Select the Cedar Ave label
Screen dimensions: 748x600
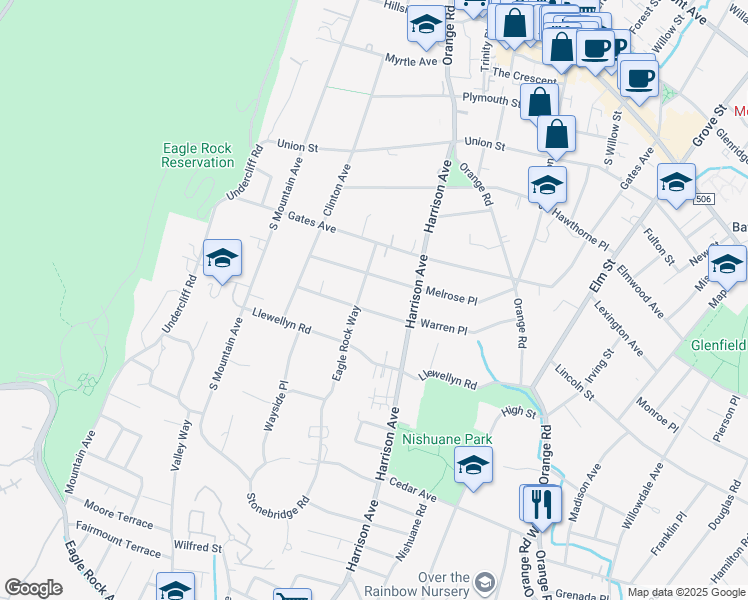tap(413, 489)
